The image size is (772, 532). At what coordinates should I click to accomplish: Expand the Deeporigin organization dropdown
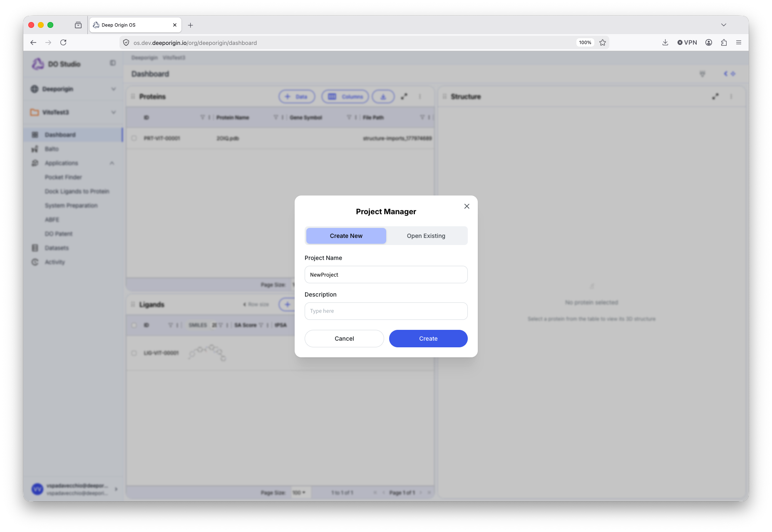(x=113, y=89)
